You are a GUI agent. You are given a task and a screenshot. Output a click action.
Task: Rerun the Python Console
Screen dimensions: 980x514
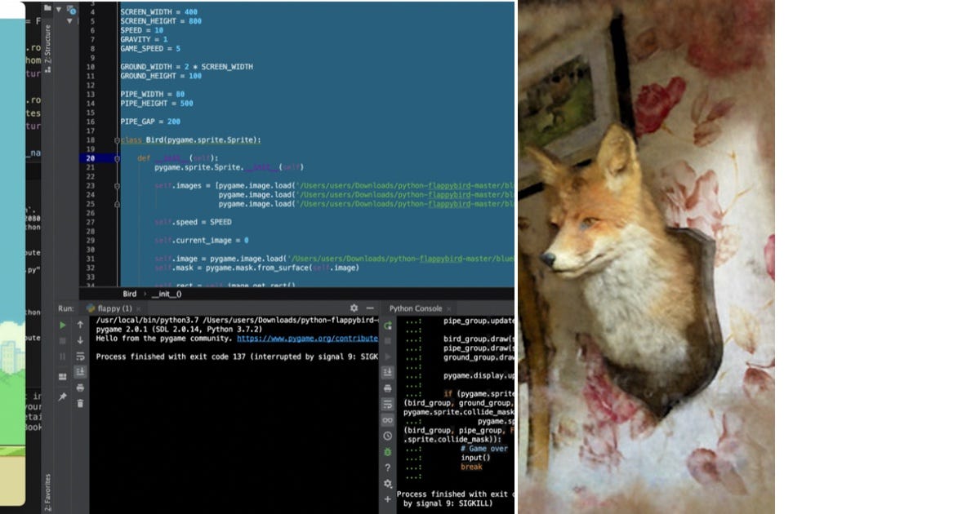point(388,326)
